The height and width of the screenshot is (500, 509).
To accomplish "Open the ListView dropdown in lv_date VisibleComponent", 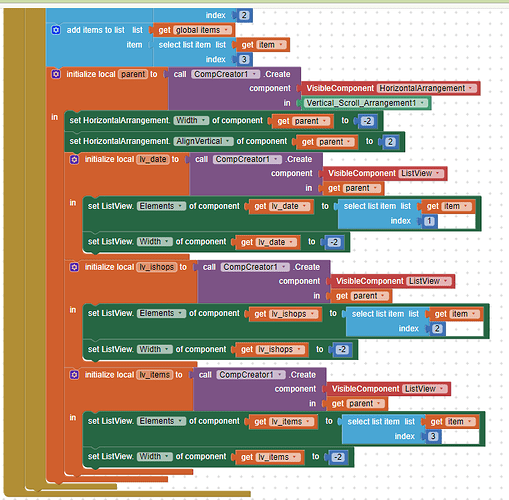I will [422, 173].
